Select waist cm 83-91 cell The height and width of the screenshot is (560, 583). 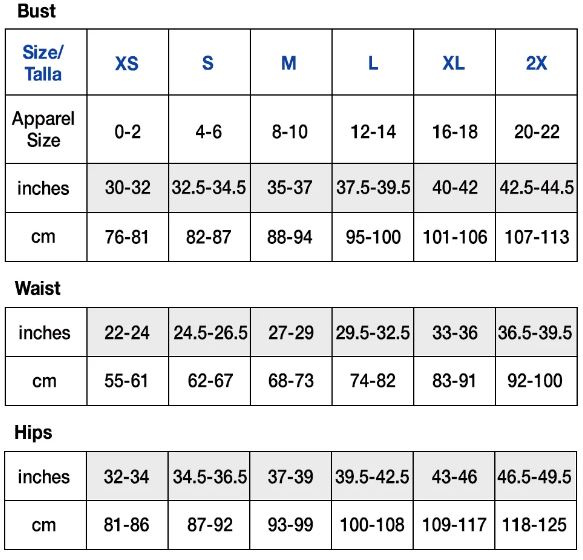click(x=454, y=381)
